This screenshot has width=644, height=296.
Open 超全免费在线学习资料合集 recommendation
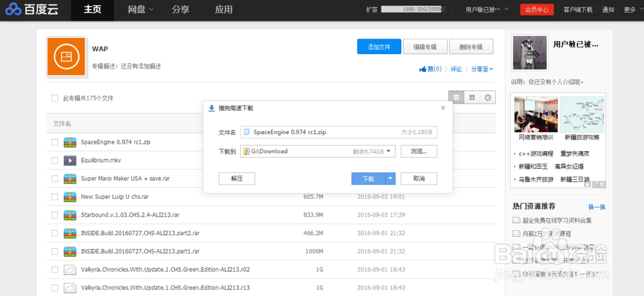click(x=556, y=221)
